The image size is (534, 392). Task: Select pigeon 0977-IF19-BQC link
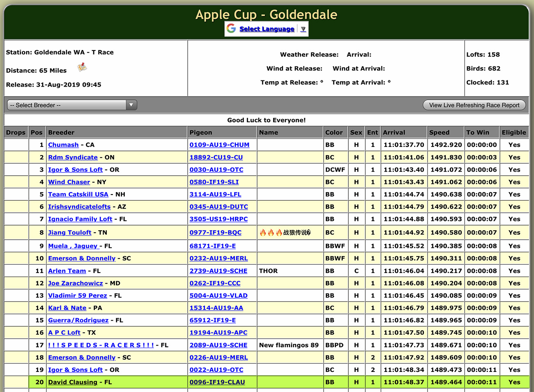point(215,232)
